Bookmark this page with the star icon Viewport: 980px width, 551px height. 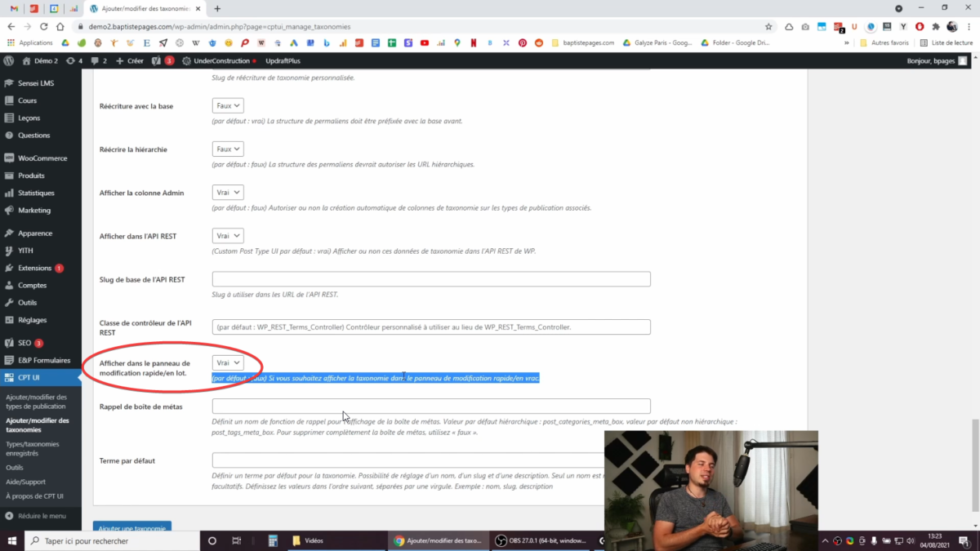(768, 26)
